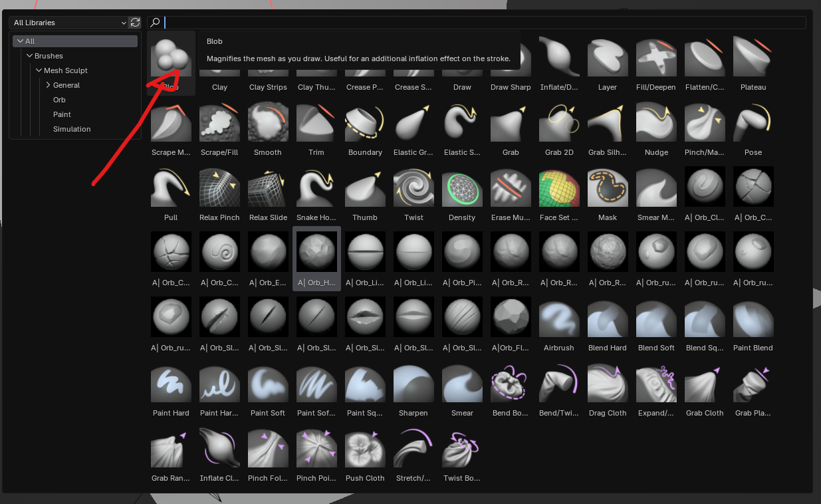Open the All Libraries dropdown
The width and height of the screenshot is (821, 504).
[69, 23]
